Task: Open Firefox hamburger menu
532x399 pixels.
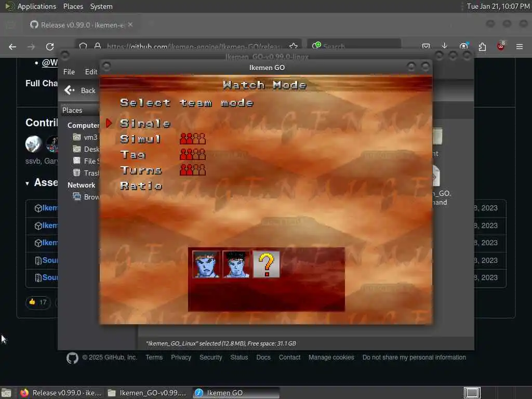Action: click(x=520, y=46)
